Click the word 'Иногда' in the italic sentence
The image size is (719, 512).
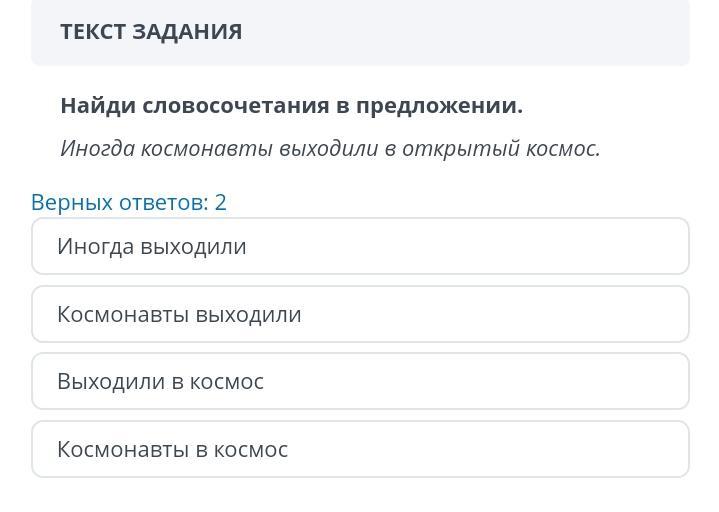98,149
